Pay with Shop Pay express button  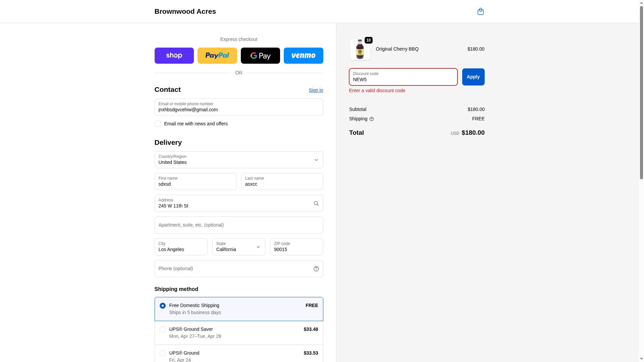(x=174, y=56)
